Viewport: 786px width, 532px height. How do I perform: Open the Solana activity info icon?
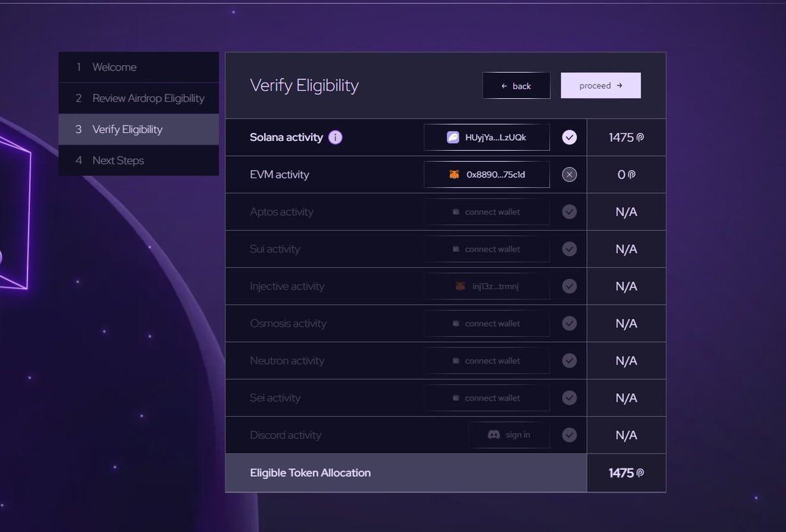click(x=335, y=138)
